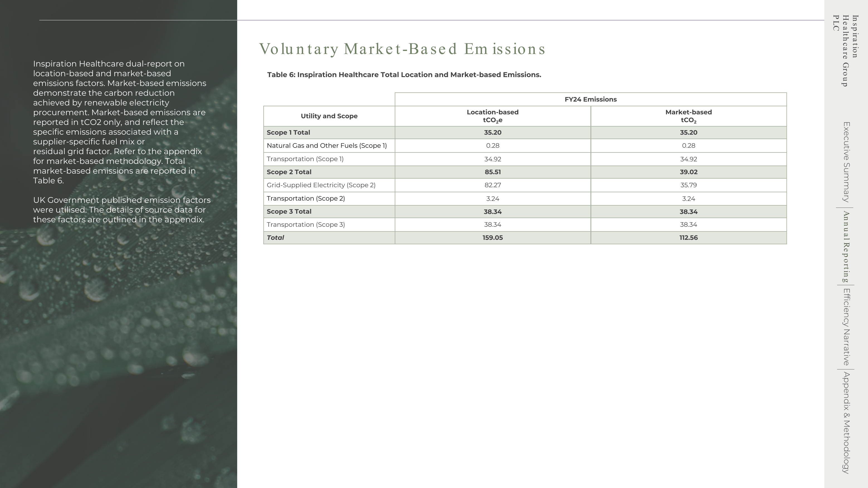Viewport: 868px width, 488px height.
Task: Select Grid-Supplied Electricity (Scope 2) row label
Action: (321, 185)
